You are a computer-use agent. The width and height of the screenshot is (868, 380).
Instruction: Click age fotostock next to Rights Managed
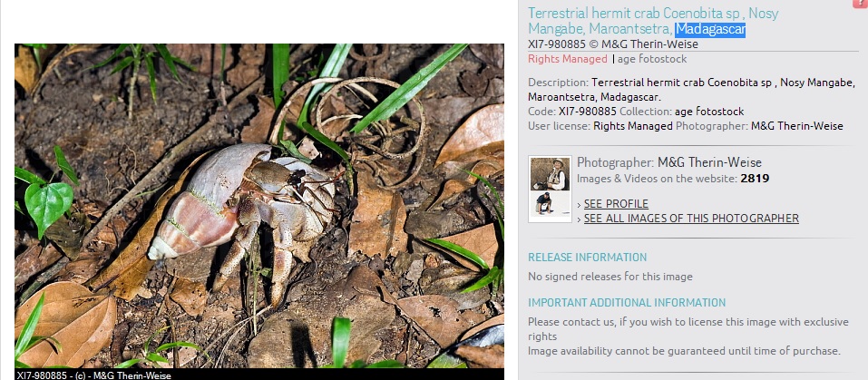pyautogui.click(x=651, y=59)
